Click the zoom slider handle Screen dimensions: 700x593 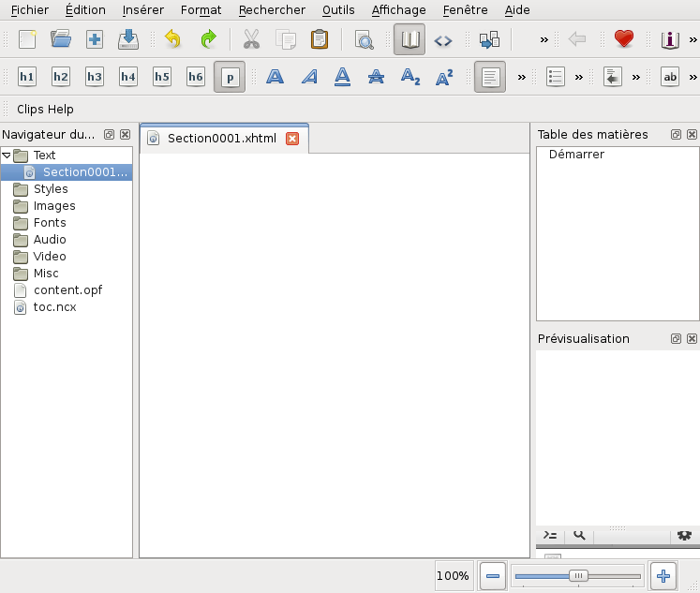pyautogui.click(x=578, y=576)
